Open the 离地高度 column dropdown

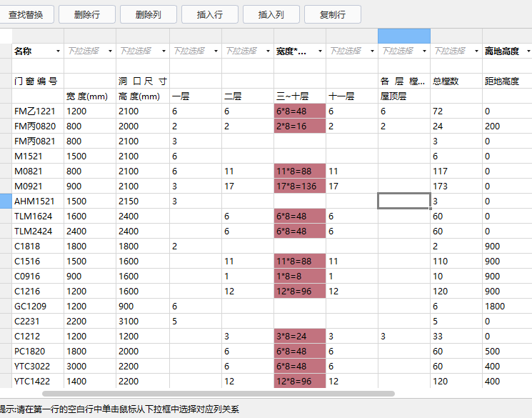click(x=528, y=51)
